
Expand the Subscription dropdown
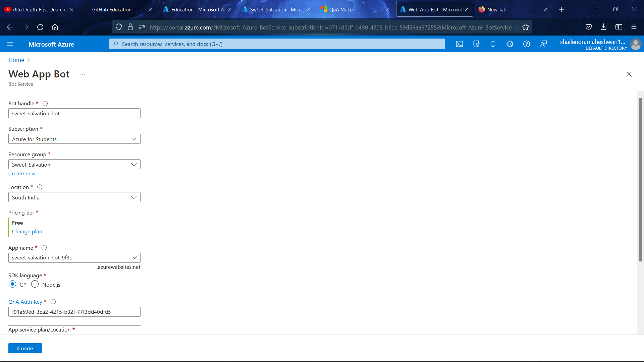[74, 139]
